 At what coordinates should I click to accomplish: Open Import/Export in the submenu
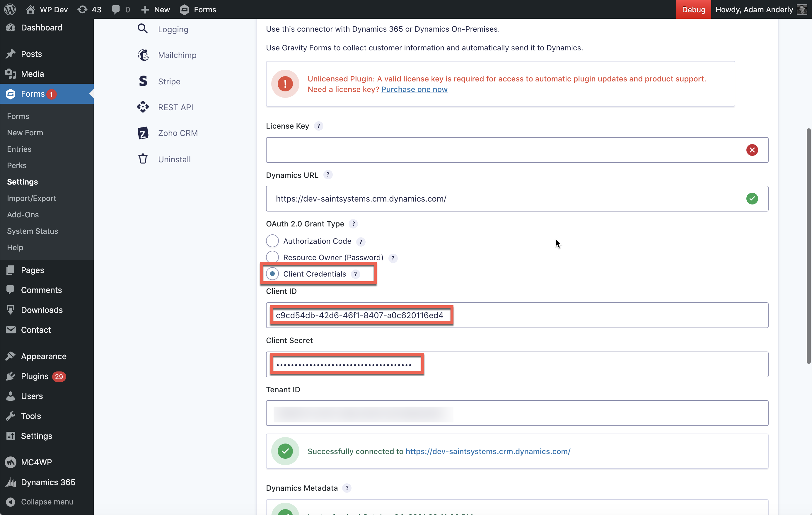pos(32,198)
